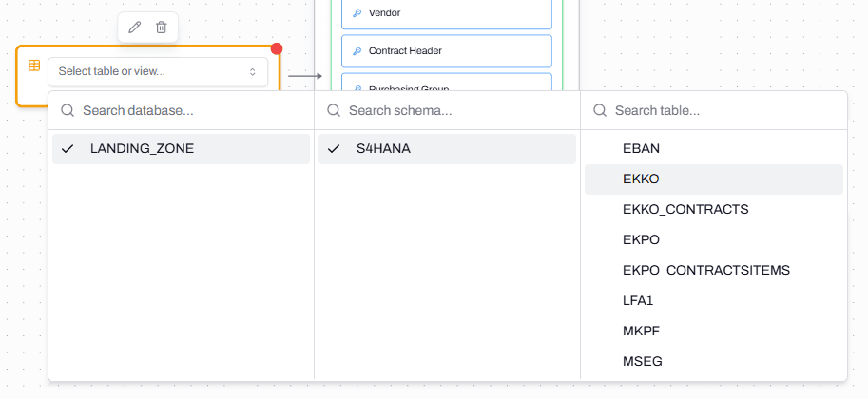Viewport: 868px width, 399px height.
Task: Choose the EKKO table
Action: [714, 180]
